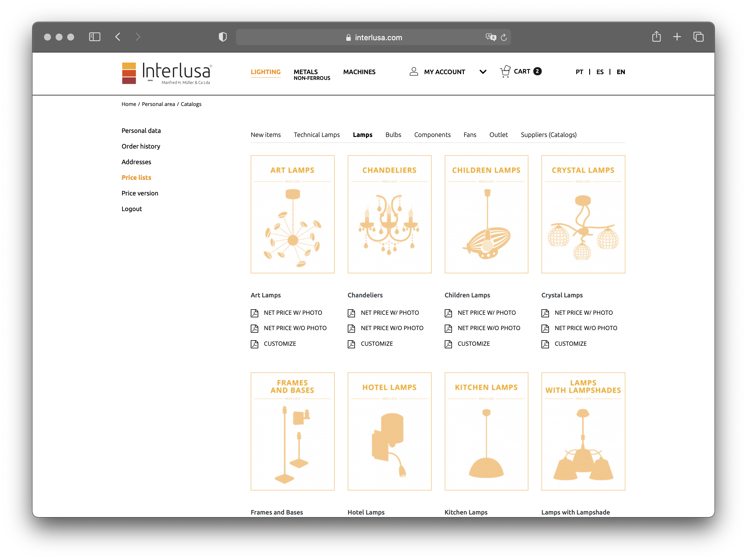
Task: Switch site language to PT
Action: click(x=579, y=72)
